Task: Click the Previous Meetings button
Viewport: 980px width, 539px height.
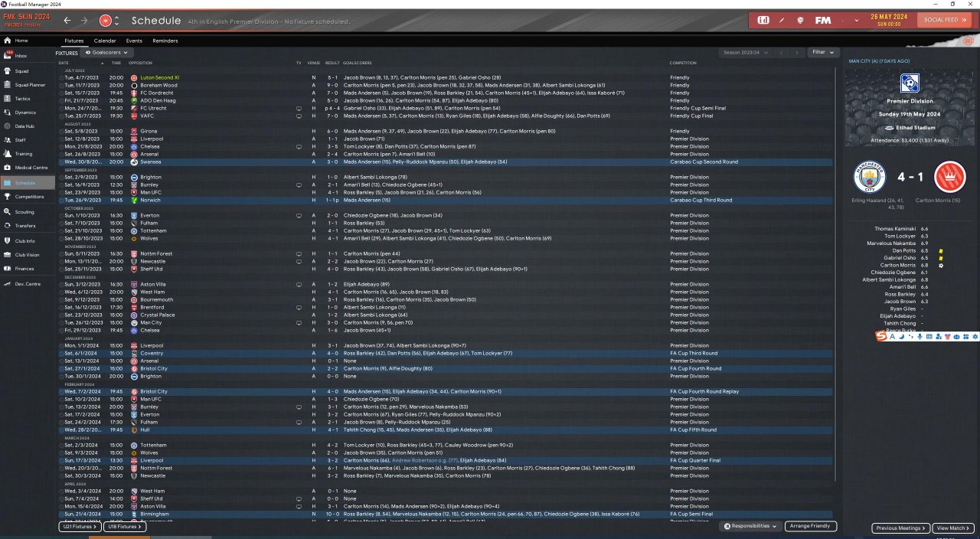Action: 900,528
